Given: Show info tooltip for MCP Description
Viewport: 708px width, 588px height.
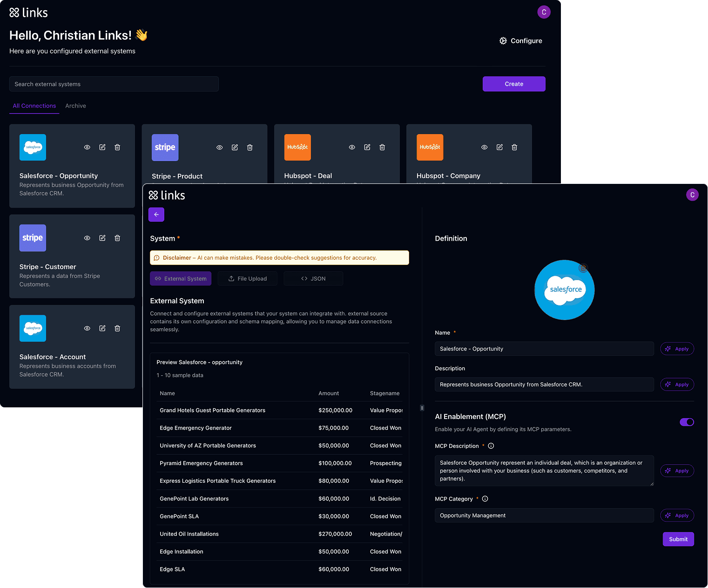Looking at the screenshot, I should click(491, 446).
